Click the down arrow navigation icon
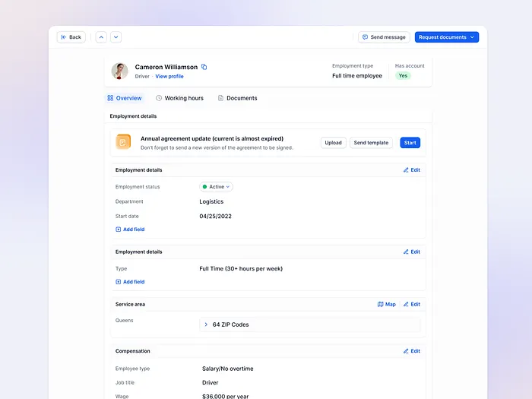The image size is (532, 399). (116, 37)
